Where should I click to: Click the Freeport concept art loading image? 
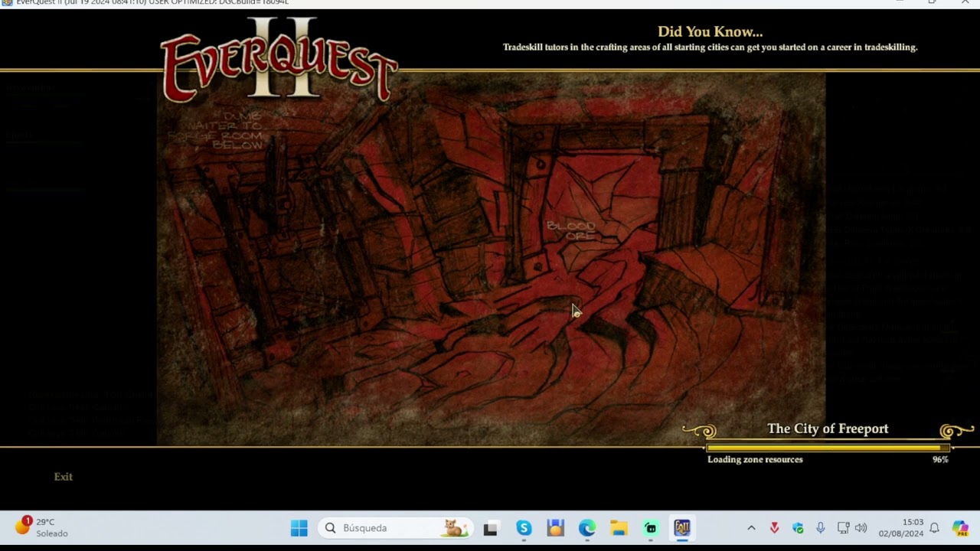click(491, 260)
